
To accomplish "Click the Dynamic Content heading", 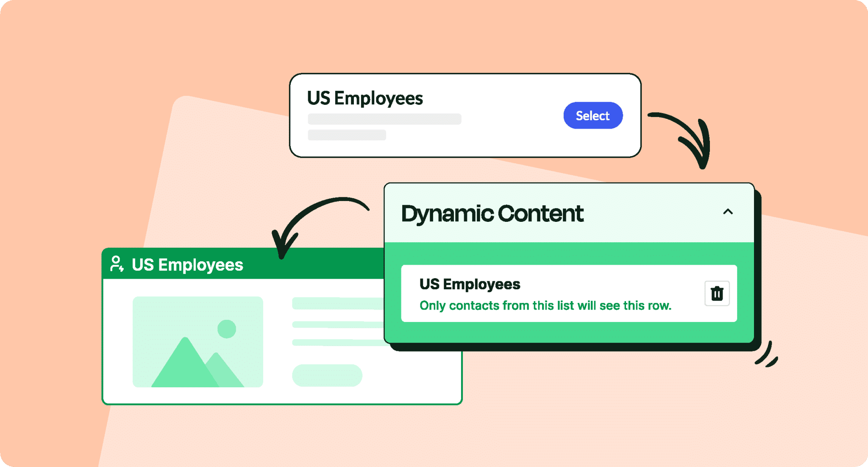I will 492,213.
